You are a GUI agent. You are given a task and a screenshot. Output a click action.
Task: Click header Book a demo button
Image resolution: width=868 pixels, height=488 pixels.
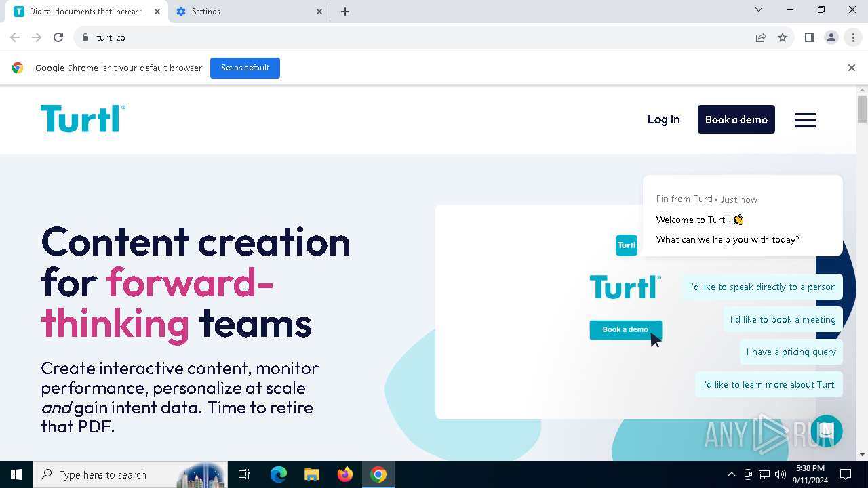736,119
